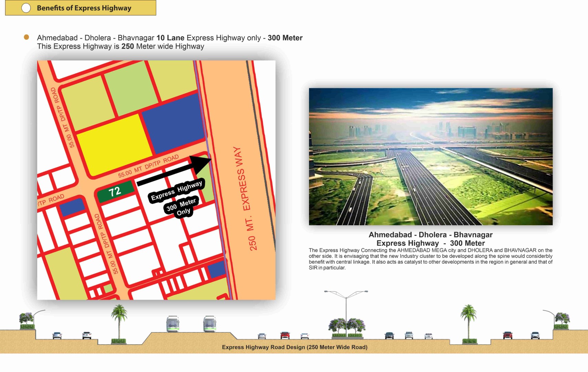Screen dimensions: 588x372
Task: Select the green plot number 72 label
Action: pyautogui.click(x=115, y=192)
